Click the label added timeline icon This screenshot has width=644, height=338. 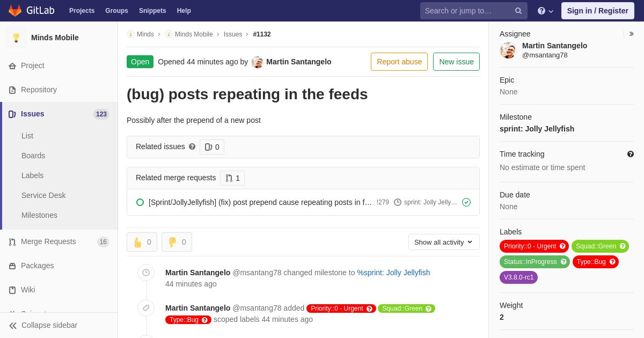[146, 308]
